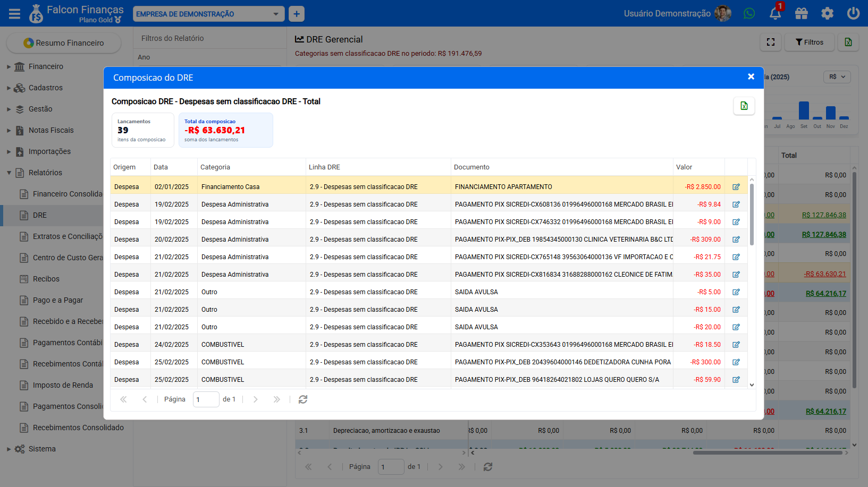Open the Recibos report in the sidebar
Viewport: 868px width, 487px height.
point(46,279)
